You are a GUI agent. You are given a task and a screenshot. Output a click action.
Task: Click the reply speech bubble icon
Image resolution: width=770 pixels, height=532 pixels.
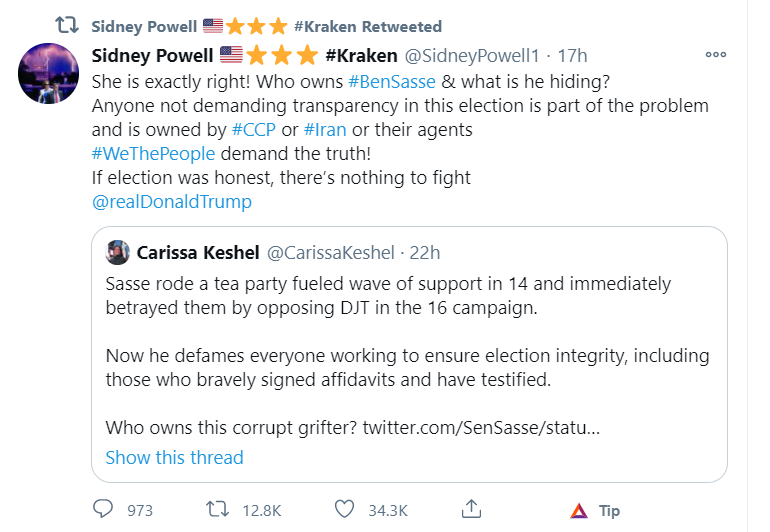(x=104, y=510)
